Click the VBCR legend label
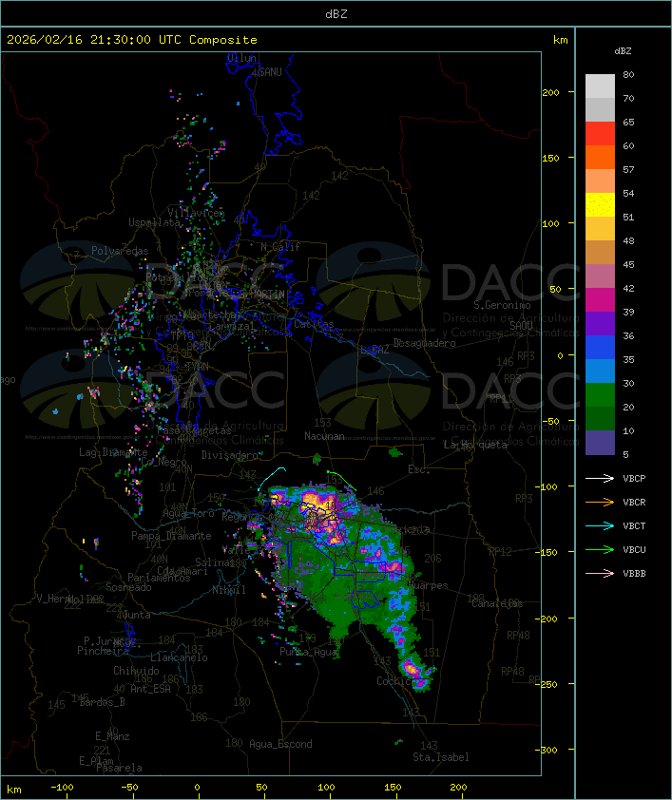 pos(634,503)
